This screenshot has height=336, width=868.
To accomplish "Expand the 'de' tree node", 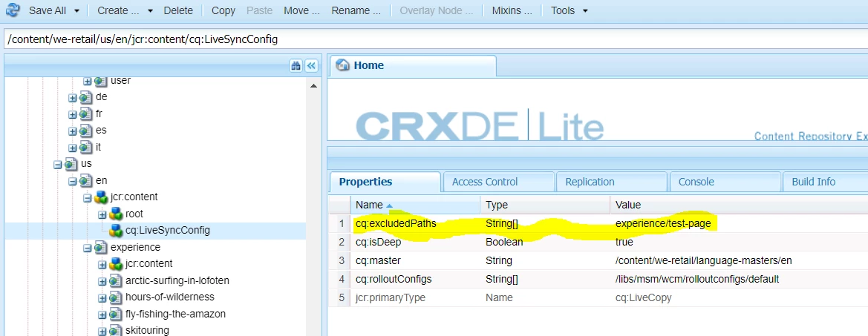I will click(x=73, y=98).
